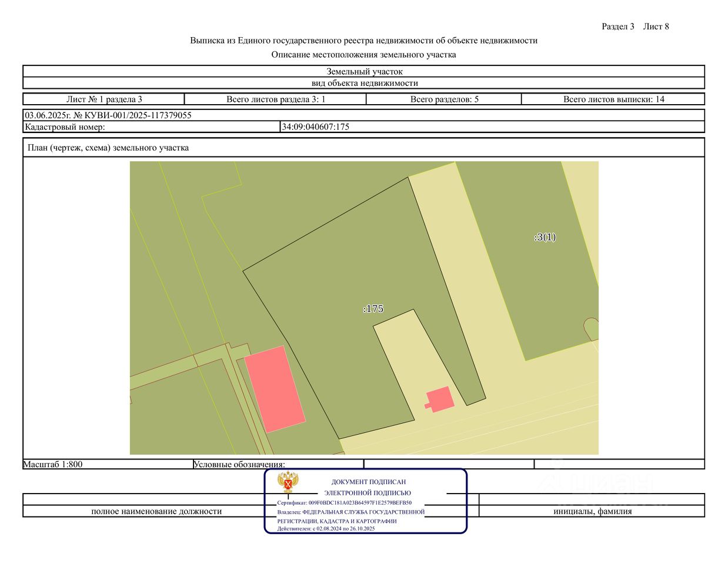Screen dimensions: 728x563
Task: Click the 'Условные обозначения:' label
Action: click(239, 464)
